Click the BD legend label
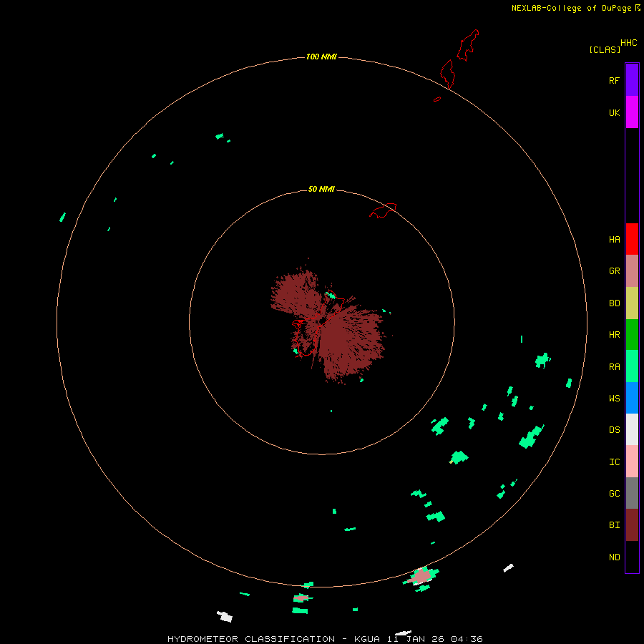 (x=614, y=303)
